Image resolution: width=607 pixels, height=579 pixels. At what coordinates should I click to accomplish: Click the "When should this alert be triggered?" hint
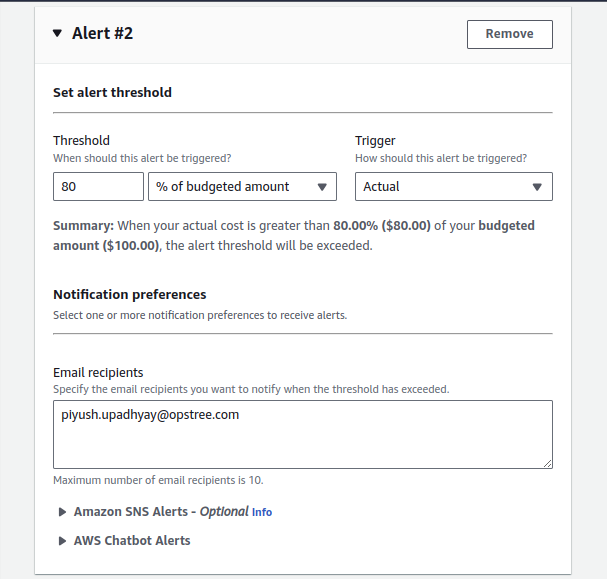(142, 158)
